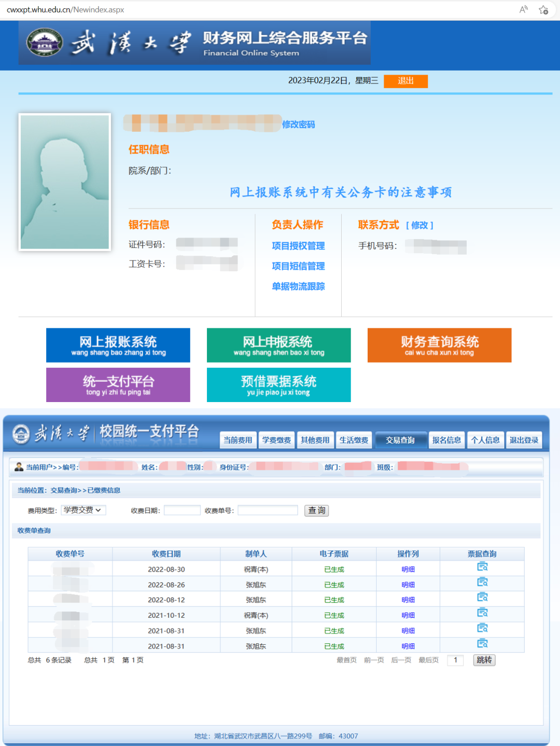Open 修改密码 change password link
Image resolution: width=560 pixels, height=746 pixels.
pyautogui.click(x=298, y=125)
